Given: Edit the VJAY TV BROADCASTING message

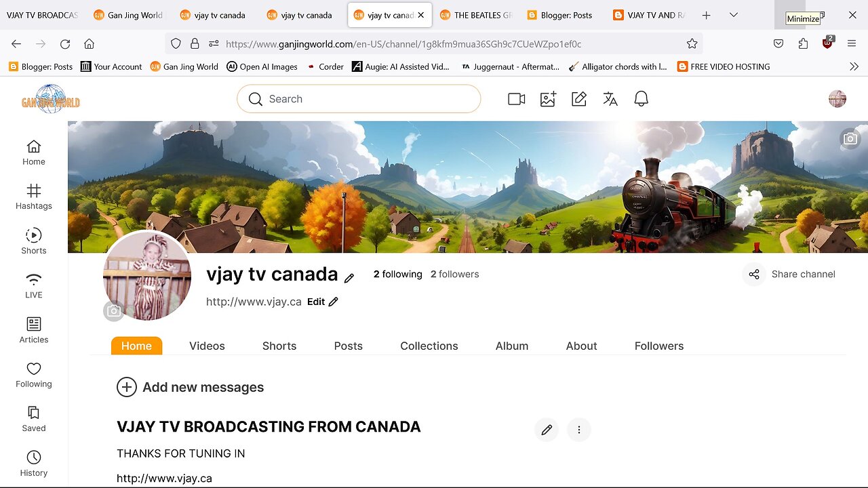Looking at the screenshot, I should [x=547, y=430].
